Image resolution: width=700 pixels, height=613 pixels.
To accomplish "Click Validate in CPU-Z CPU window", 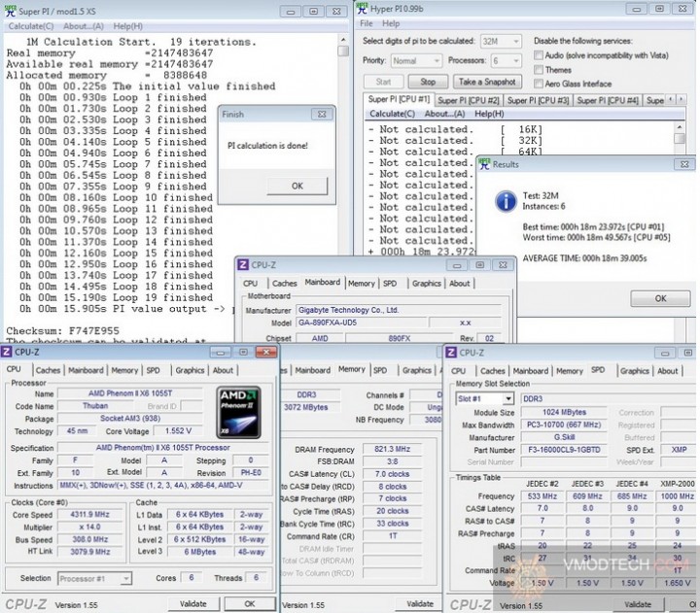I will pos(193,603).
